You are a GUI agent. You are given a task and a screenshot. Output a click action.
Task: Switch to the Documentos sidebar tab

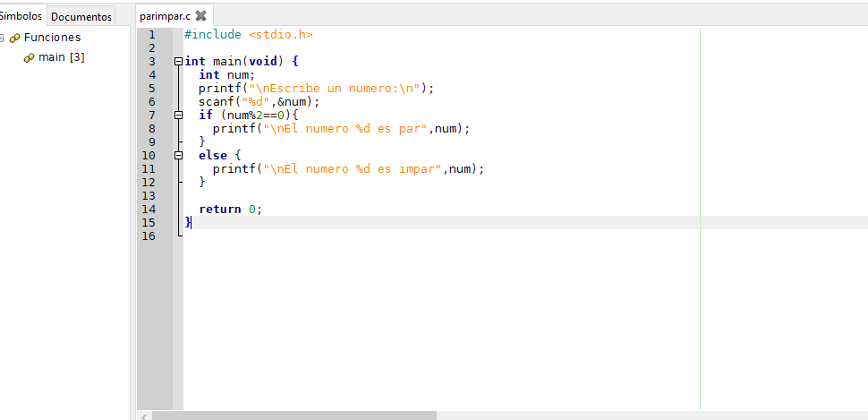pyautogui.click(x=81, y=17)
